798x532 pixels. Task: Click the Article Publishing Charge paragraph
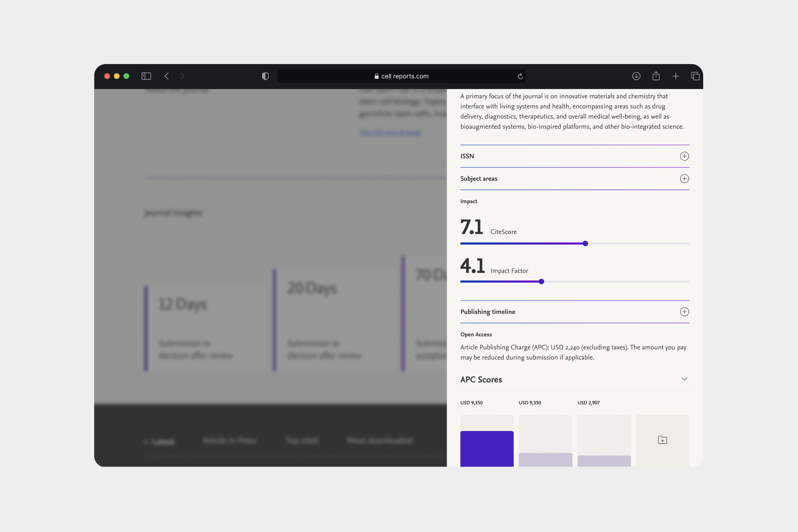(x=573, y=352)
